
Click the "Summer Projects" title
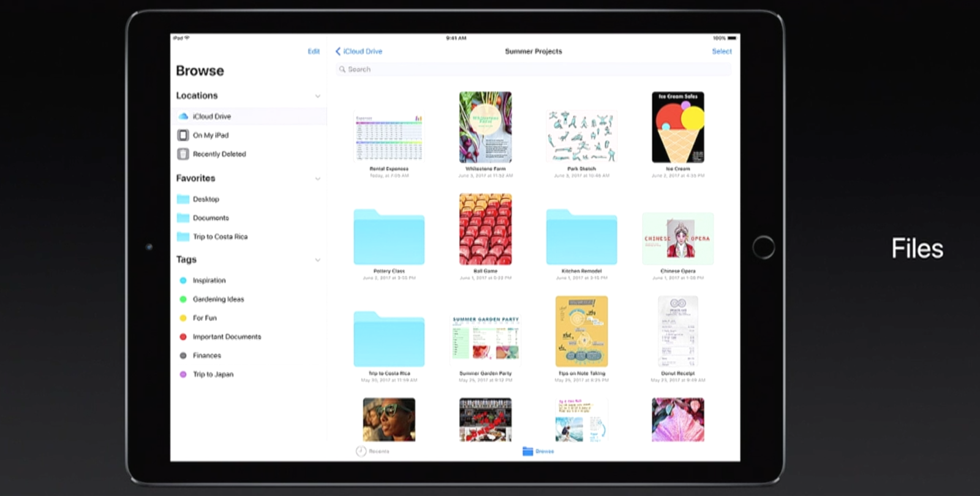(x=533, y=52)
